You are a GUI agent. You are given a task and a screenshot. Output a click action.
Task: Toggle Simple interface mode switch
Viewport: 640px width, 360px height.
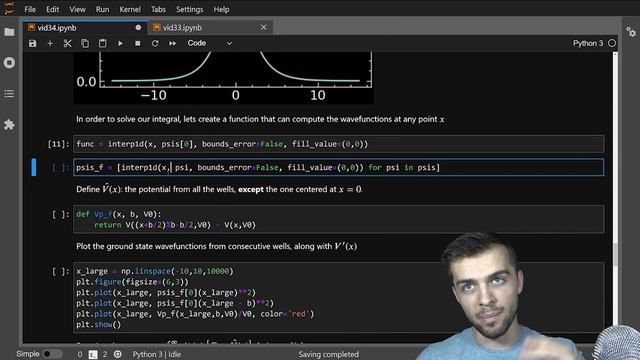coord(52,354)
